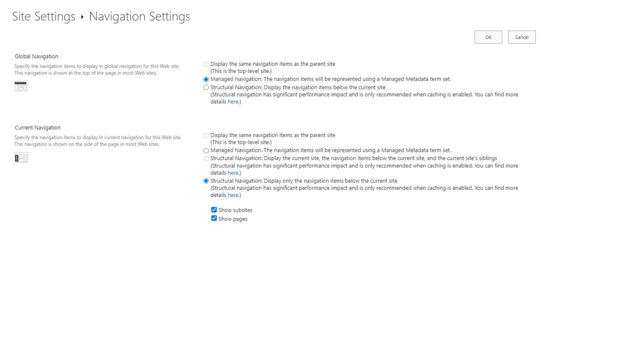Image resolution: width=644 pixels, height=362 pixels.
Task: Select Managed Navigation under Global Navigation
Action: pos(206,79)
